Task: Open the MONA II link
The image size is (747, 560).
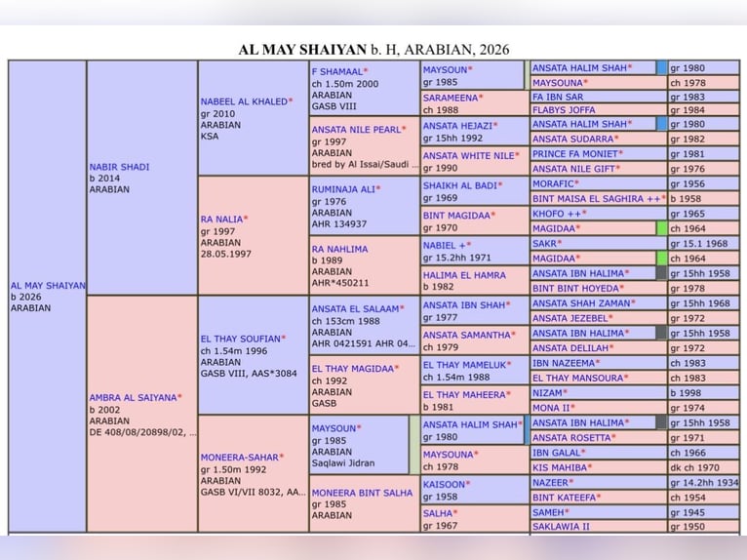Action: tap(551, 408)
